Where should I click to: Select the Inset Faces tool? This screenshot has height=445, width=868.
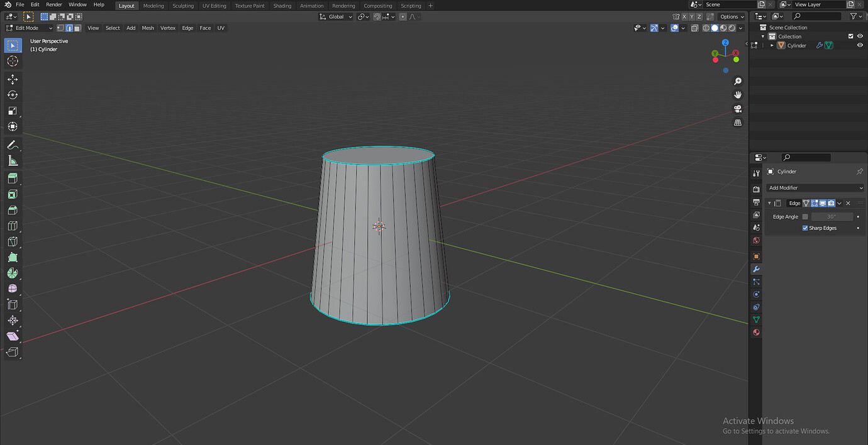click(13, 194)
